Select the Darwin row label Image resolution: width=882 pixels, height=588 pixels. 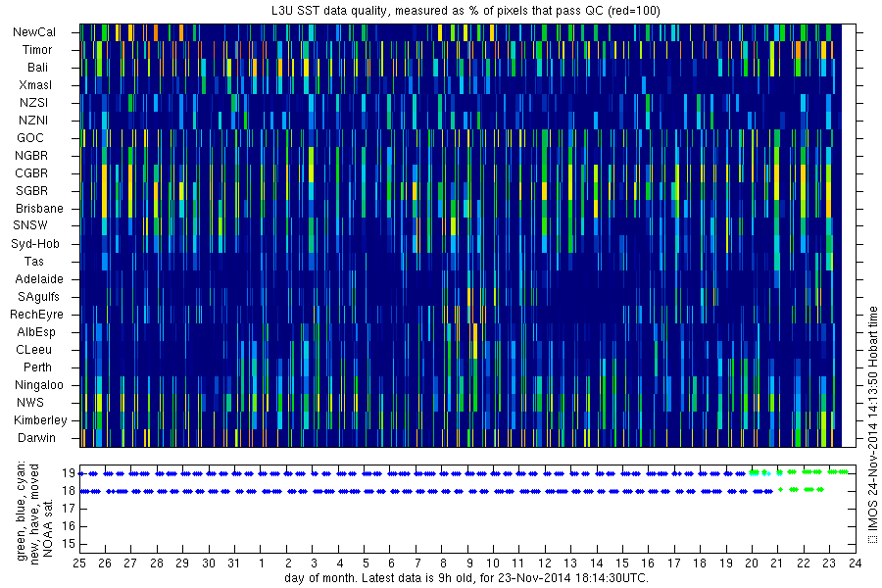pos(36,437)
